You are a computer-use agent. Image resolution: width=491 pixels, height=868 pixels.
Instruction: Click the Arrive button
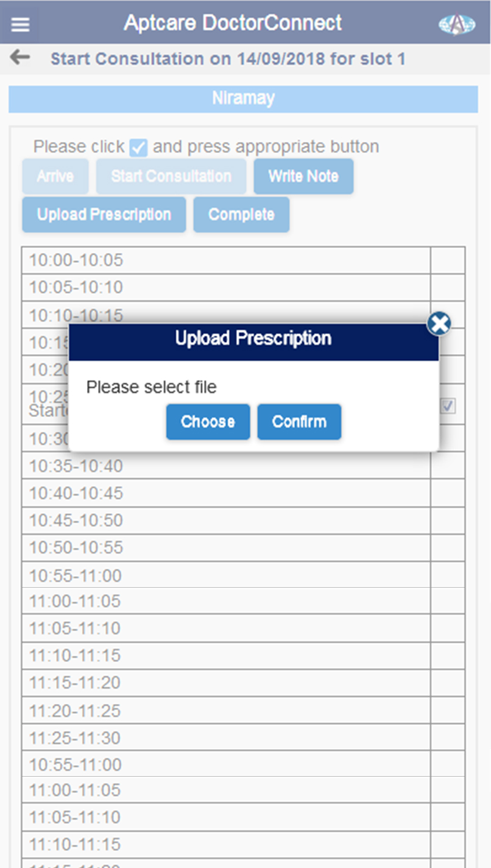(x=55, y=177)
